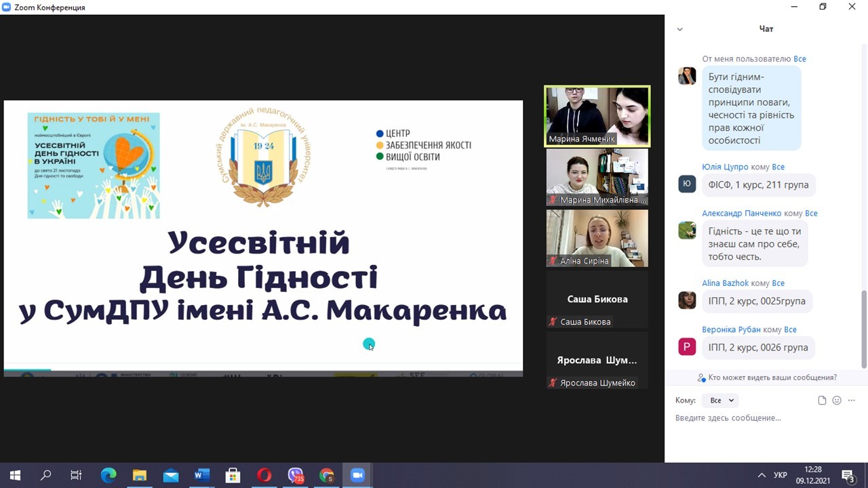868x488 pixels.
Task: Select Ярослава Шумейко participant tile
Action: [597, 361]
